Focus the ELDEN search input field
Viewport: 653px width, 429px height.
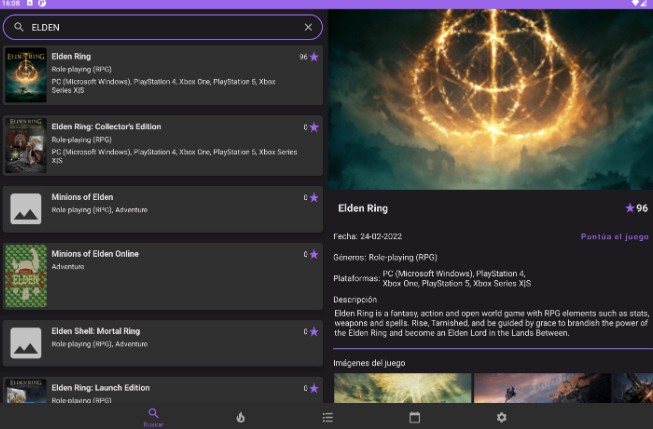[x=162, y=27]
